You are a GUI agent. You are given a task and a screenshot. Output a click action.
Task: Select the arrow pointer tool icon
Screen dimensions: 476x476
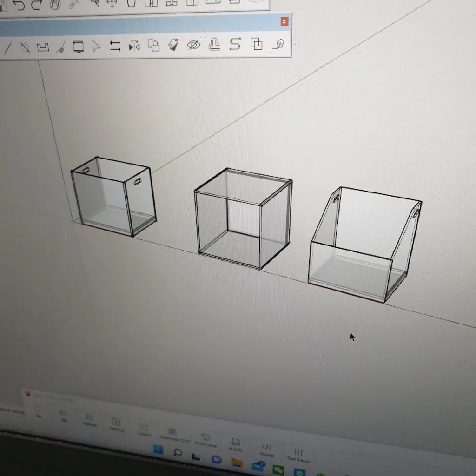[x=96, y=46]
